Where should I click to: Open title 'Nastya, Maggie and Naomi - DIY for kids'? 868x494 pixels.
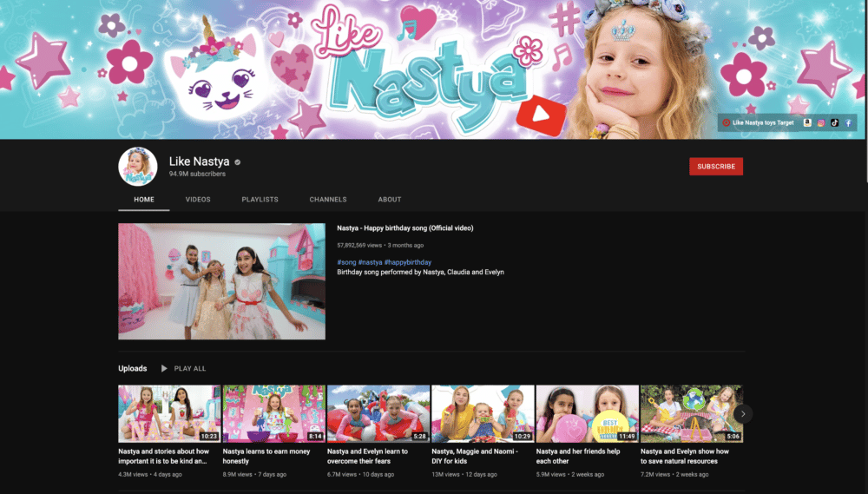coord(475,457)
